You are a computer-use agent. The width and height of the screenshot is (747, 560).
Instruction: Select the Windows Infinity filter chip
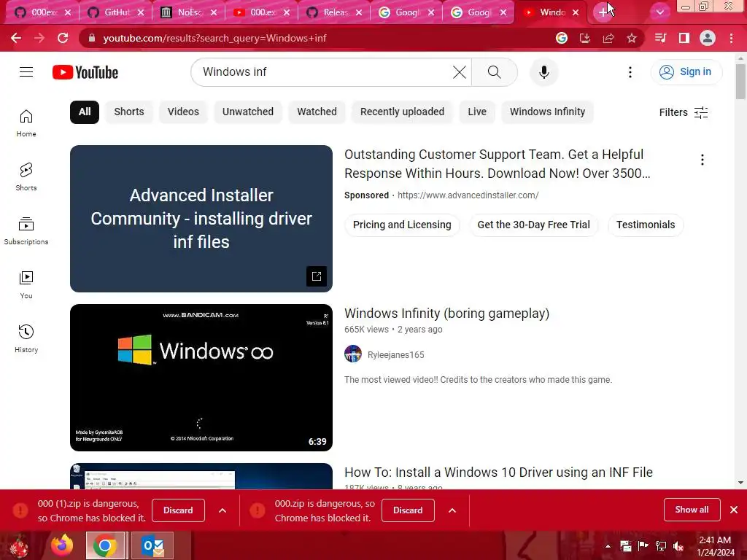point(547,112)
